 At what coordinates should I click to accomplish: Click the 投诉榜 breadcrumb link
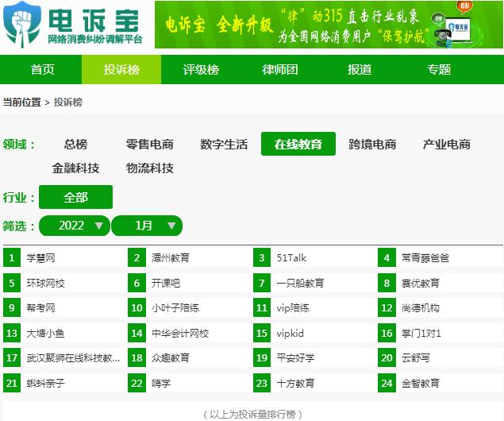click(x=68, y=102)
